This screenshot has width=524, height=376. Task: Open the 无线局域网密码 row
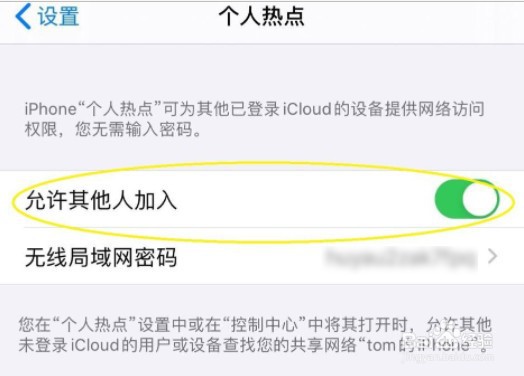click(262, 257)
